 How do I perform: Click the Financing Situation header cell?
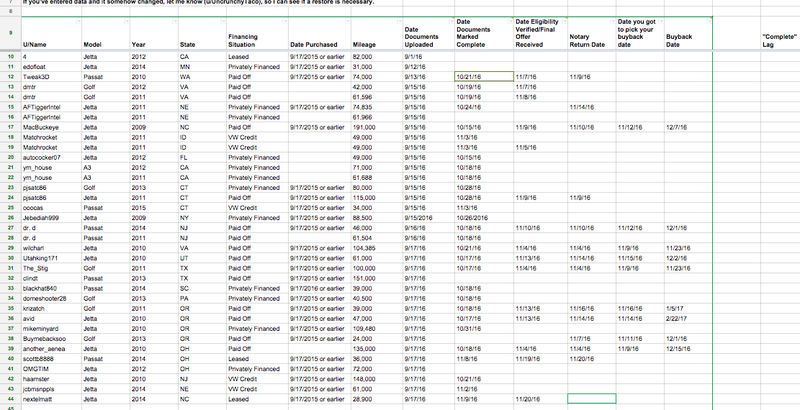click(x=257, y=33)
